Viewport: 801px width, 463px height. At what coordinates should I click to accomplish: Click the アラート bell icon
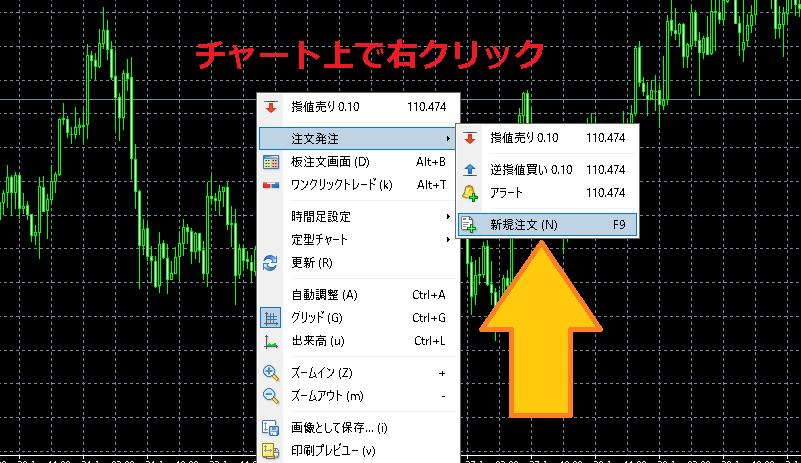point(469,193)
